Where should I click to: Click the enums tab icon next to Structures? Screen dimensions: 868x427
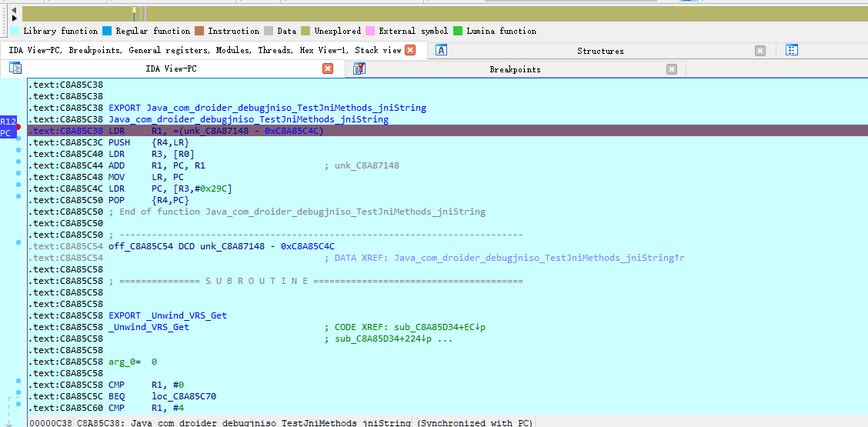click(792, 51)
